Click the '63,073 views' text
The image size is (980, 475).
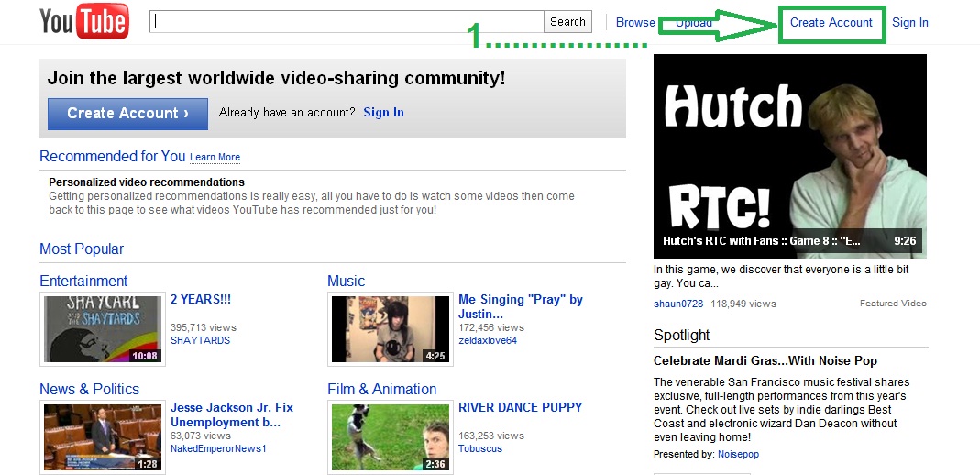point(201,436)
